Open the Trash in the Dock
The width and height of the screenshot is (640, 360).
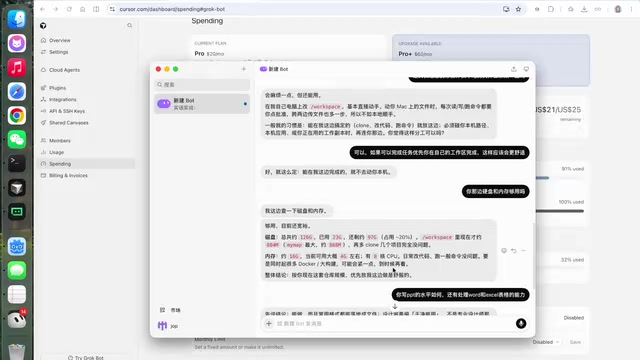click(17, 352)
